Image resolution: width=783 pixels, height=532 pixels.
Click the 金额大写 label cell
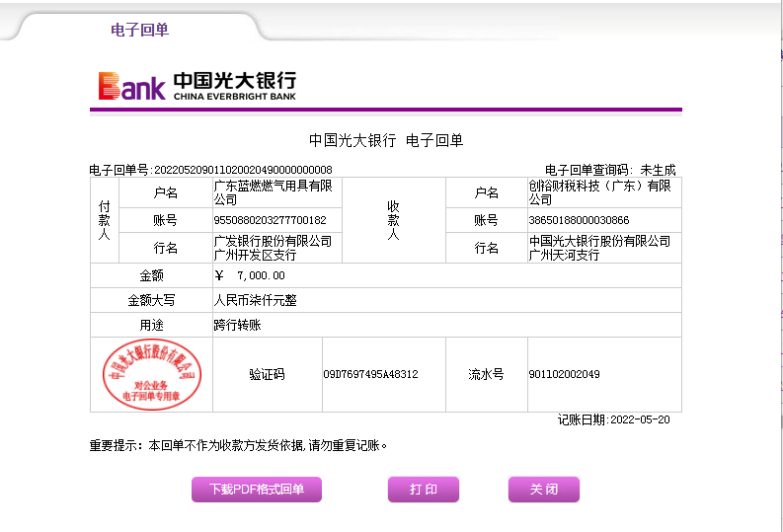click(x=151, y=300)
